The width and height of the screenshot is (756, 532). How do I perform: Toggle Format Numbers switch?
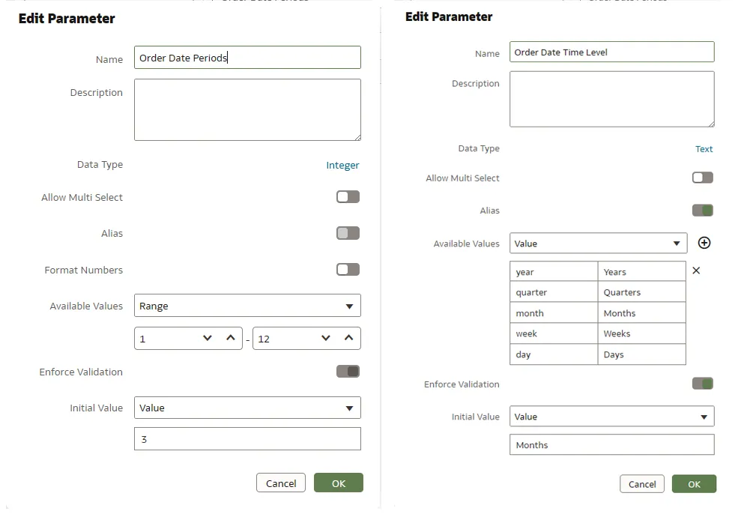pyautogui.click(x=348, y=270)
